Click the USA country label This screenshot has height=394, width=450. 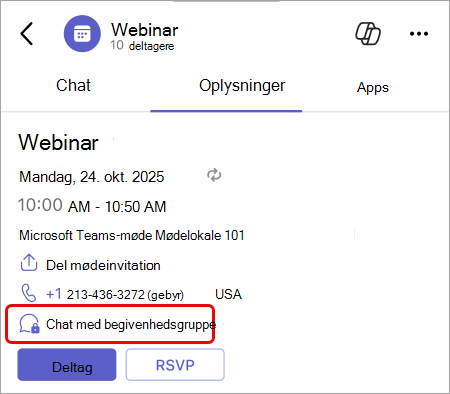tap(228, 294)
